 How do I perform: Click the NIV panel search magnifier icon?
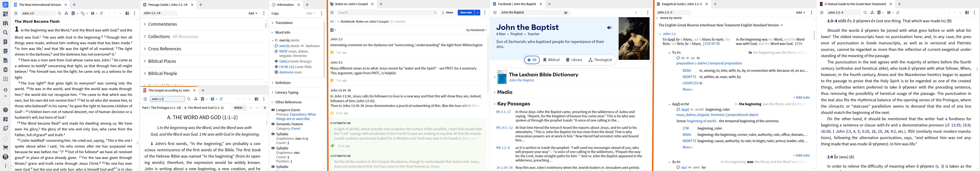click(x=59, y=13)
